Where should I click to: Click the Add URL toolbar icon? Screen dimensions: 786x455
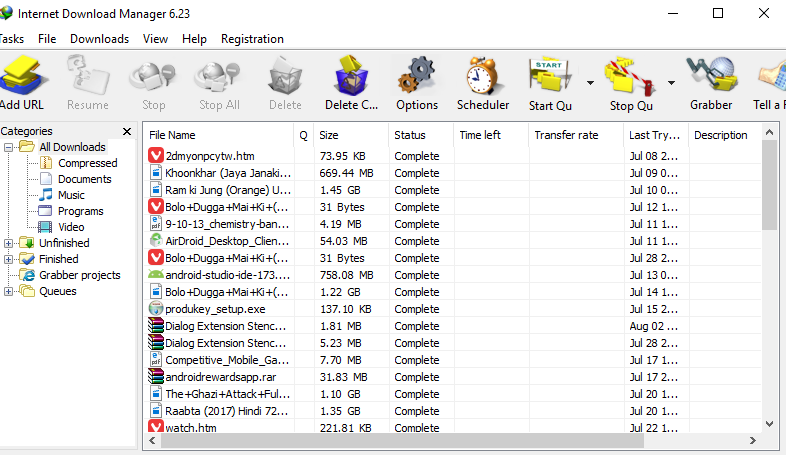click(x=24, y=75)
